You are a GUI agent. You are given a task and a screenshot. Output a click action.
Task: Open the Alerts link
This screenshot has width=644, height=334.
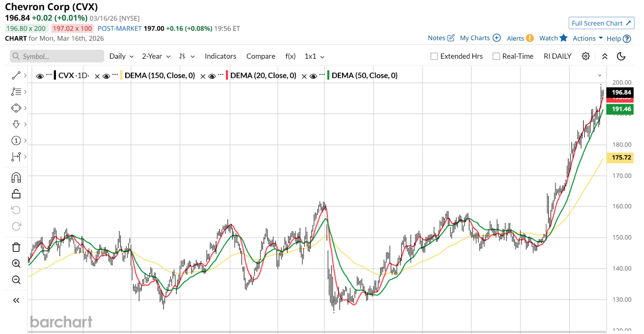(520, 38)
